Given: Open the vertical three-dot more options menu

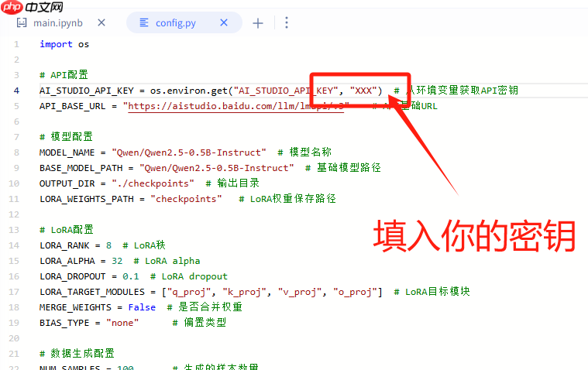Looking at the screenshot, I should [x=286, y=23].
